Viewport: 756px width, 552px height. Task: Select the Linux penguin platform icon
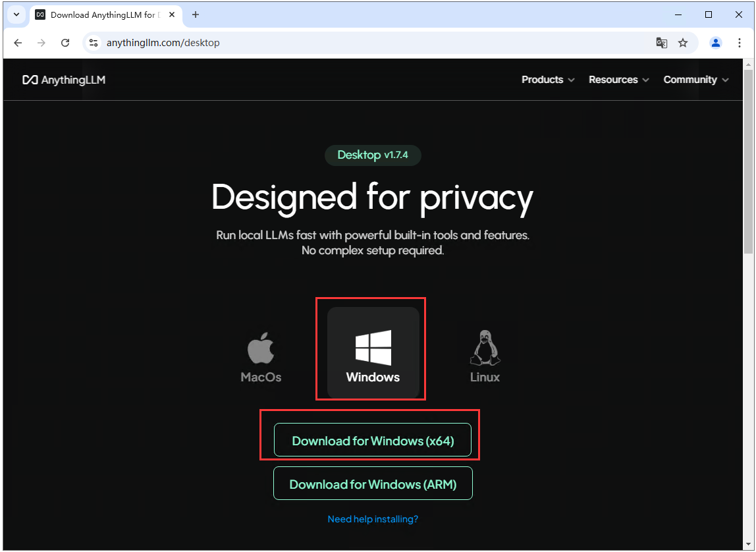pyautogui.click(x=485, y=357)
